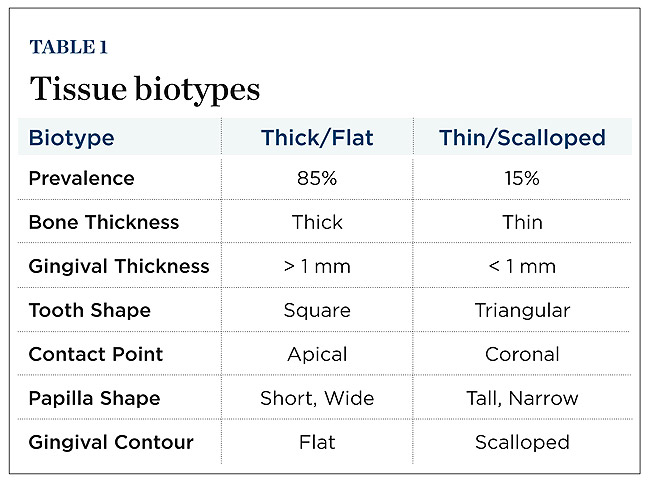Click the "Square" tooth shape cell
The height and width of the screenshot is (480, 650).
pyautogui.click(x=317, y=310)
